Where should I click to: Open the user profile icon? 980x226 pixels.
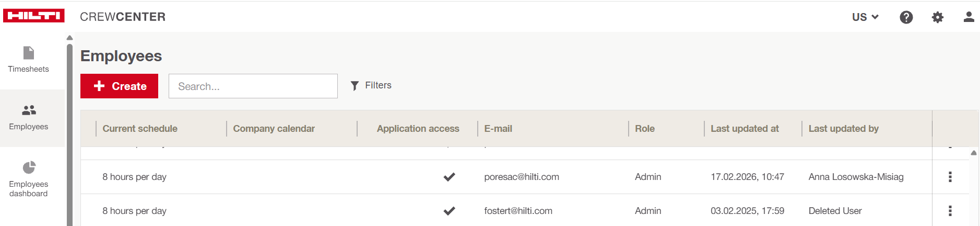(x=969, y=17)
